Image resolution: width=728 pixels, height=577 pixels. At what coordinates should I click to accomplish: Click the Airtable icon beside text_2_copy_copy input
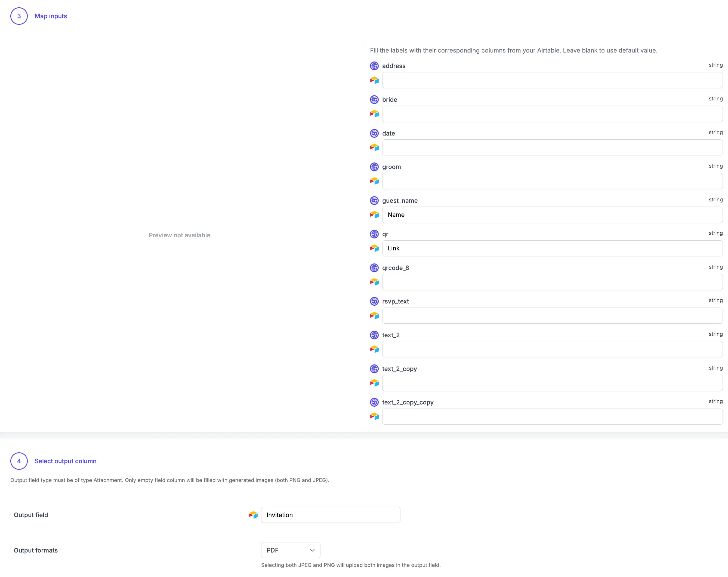[x=374, y=416]
